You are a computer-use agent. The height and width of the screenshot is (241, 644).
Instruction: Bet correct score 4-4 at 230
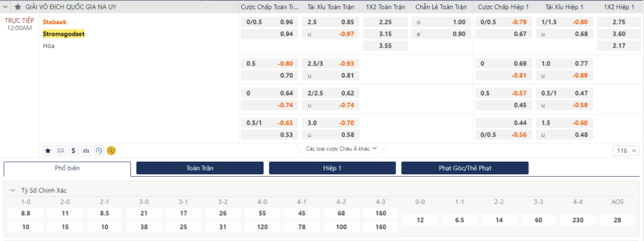[578, 220]
